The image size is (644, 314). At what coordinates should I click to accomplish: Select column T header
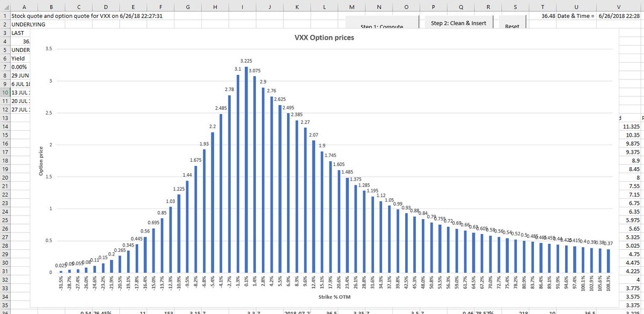543,6
